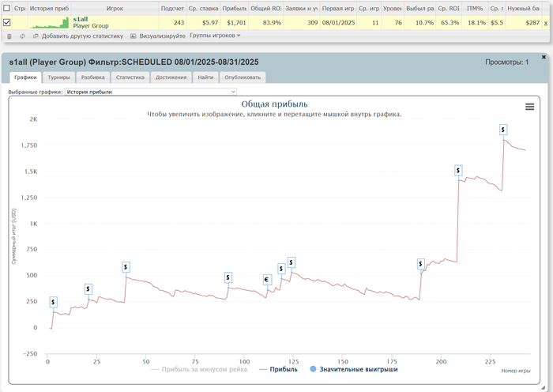Image resolution: width=553 pixels, height=392 pixels.
Task: Sort by the 'Общий ROI' column header
Action: (x=266, y=8)
